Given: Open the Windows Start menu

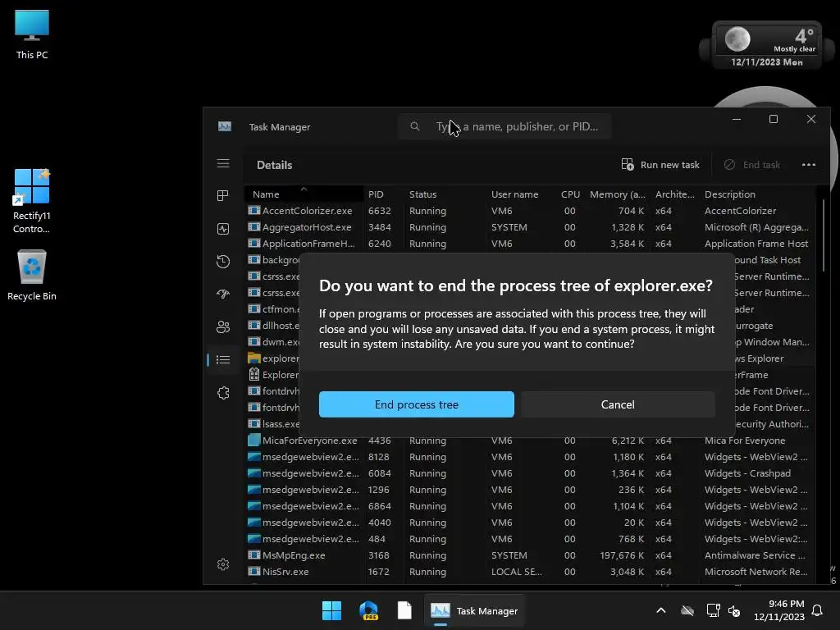Looking at the screenshot, I should [331, 610].
